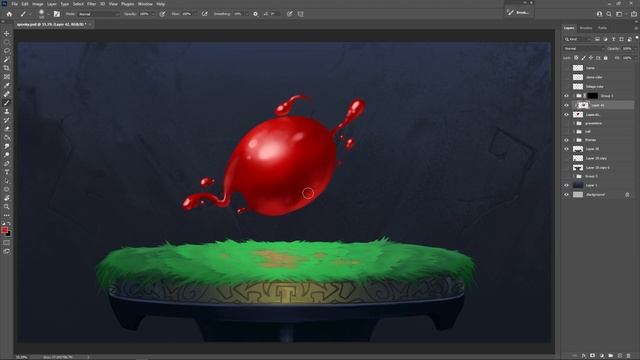Viewport: 640px width, 360px height.
Task: Toggle pressure for opacity icon
Action: [x=162, y=14]
